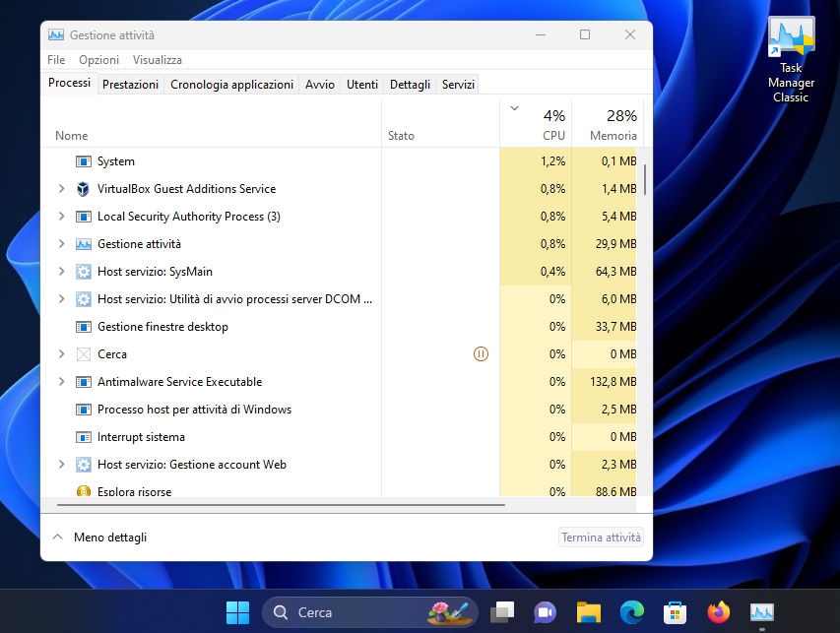Switch to the Dettagli tab
The height and width of the screenshot is (633, 840).
tap(410, 85)
